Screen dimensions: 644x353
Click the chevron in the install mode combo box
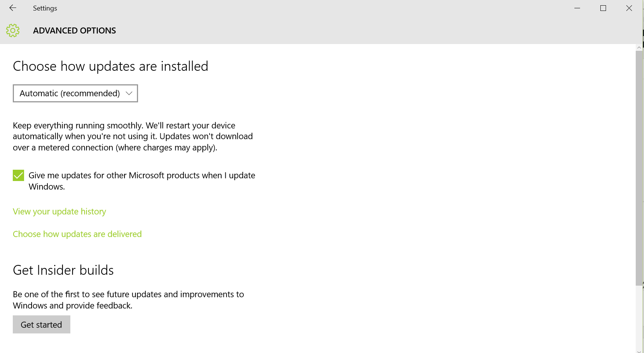tap(129, 93)
